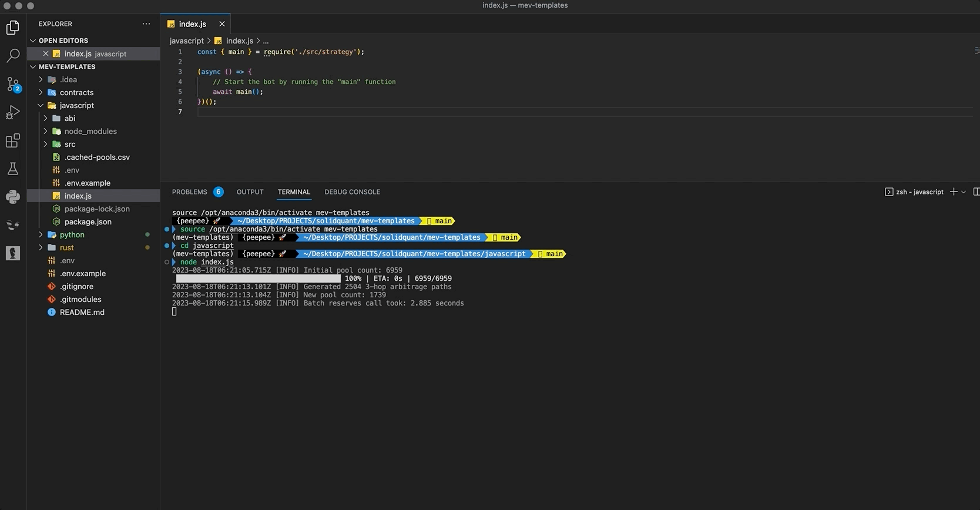Click the new terminal plus icon

[x=954, y=192]
